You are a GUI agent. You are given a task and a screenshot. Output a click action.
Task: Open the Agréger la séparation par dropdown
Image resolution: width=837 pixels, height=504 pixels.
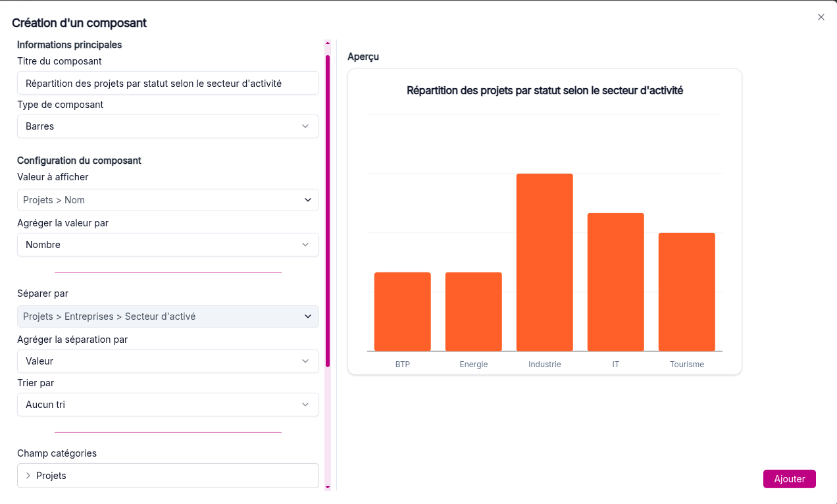[168, 361]
